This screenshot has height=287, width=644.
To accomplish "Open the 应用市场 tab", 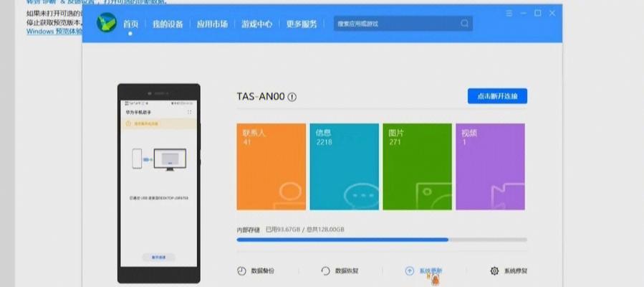I will pyautogui.click(x=212, y=24).
